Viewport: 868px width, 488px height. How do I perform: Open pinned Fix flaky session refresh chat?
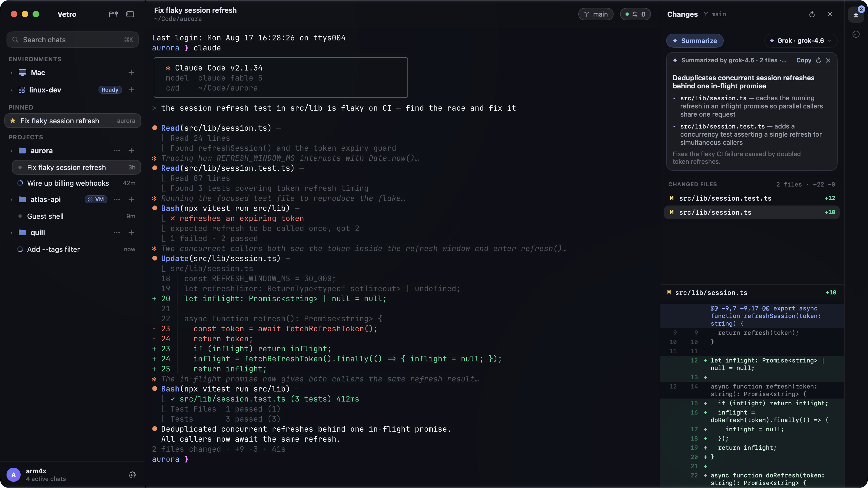tap(72, 121)
